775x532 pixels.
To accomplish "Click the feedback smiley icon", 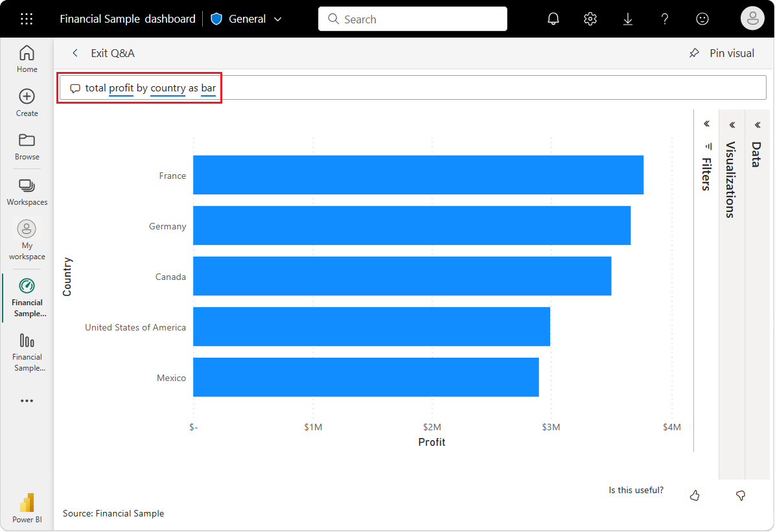I will click(702, 19).
